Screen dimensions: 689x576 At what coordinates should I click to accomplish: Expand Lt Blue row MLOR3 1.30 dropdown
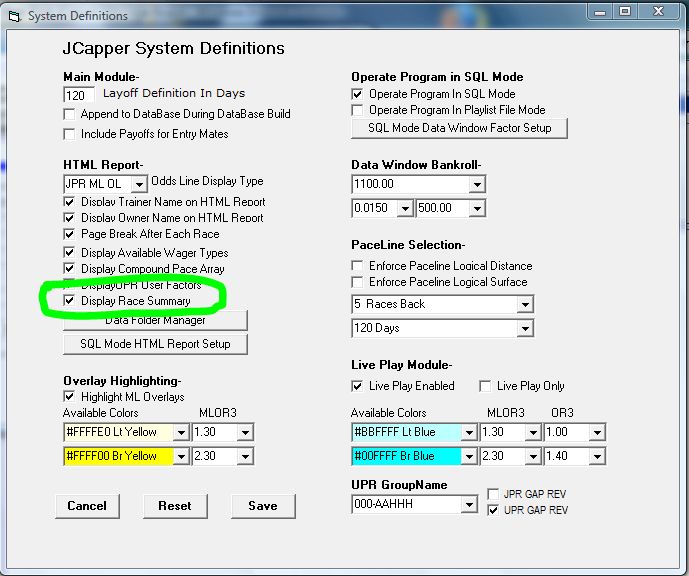tap(533, 432)
